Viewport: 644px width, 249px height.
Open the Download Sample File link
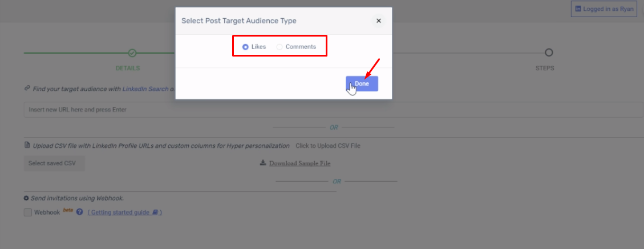(x=300, y=163)
